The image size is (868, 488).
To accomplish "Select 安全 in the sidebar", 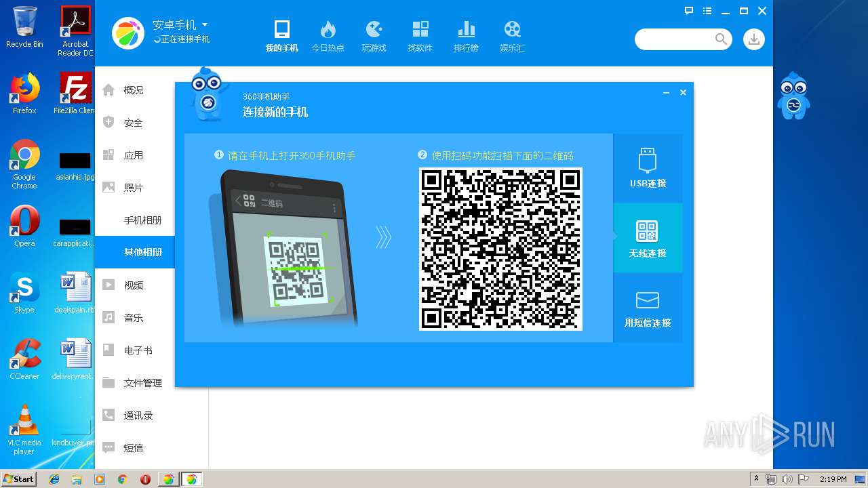I will coord(134,123).
